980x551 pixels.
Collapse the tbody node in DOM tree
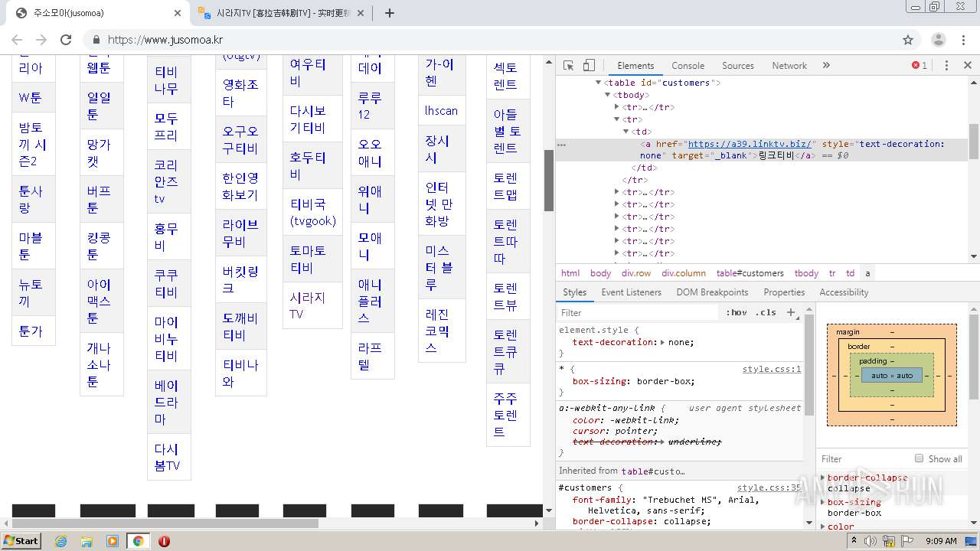(608, 95)
